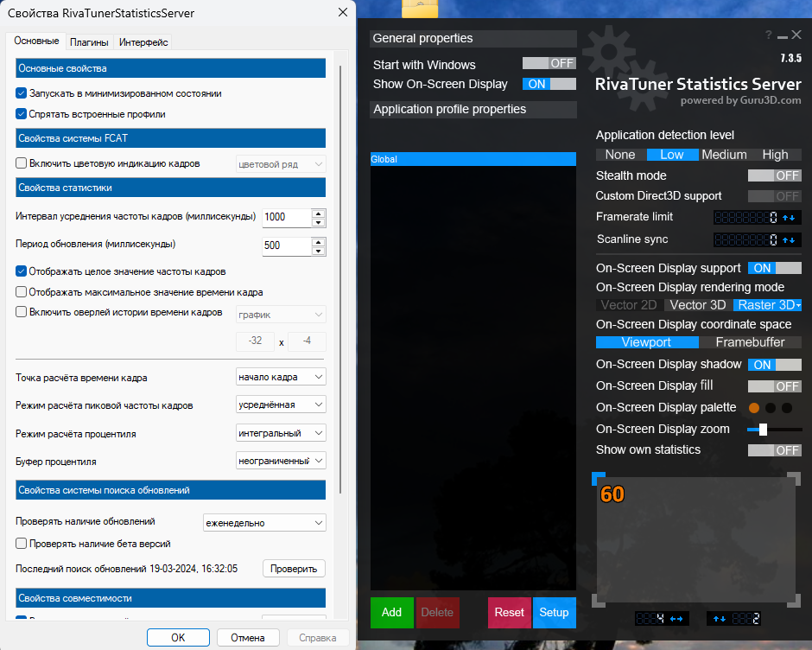The height and width of the screenshot is (650, 812).
Task: Click Отмена in properties dialog
Action: pyautogui.click(x=248, y=638)
